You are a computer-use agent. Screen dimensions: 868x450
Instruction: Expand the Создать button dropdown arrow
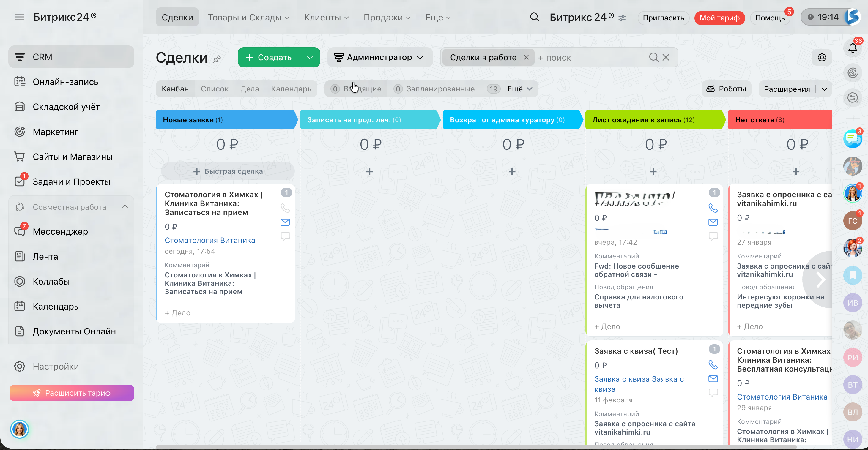tap(310, 58)
